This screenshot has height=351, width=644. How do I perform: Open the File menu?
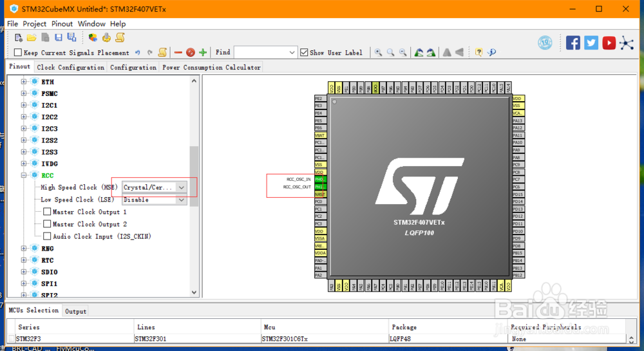[12, 24]
